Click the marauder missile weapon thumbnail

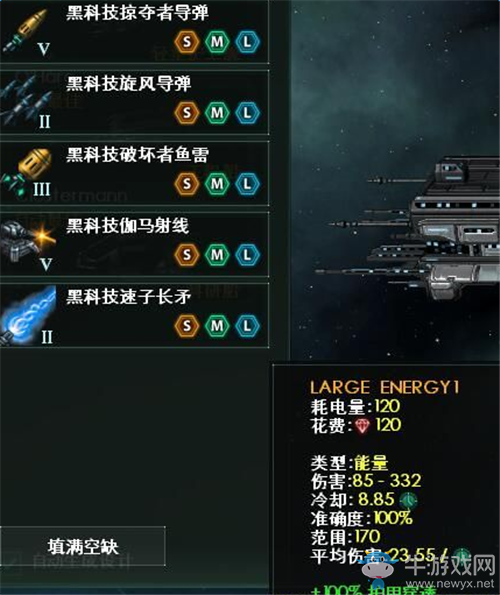click(27, 31)
